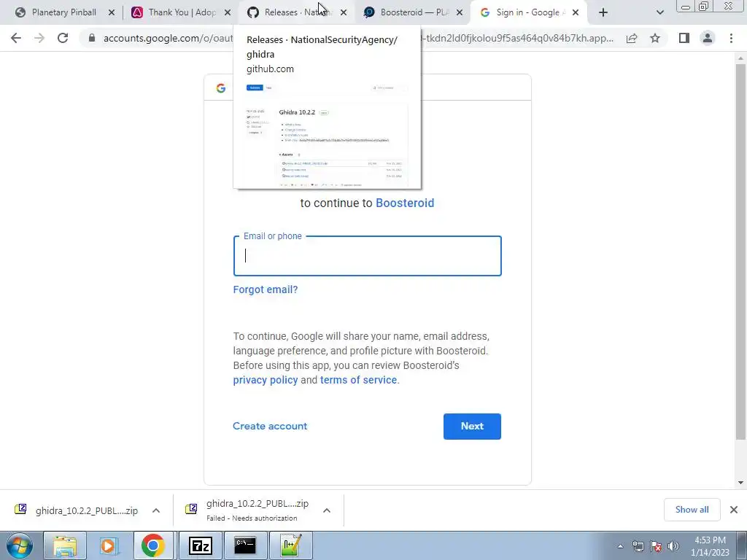Go forward to next page
Image resolution: width=747 pixels, height=560 pixels.
[x=39, y=38]
